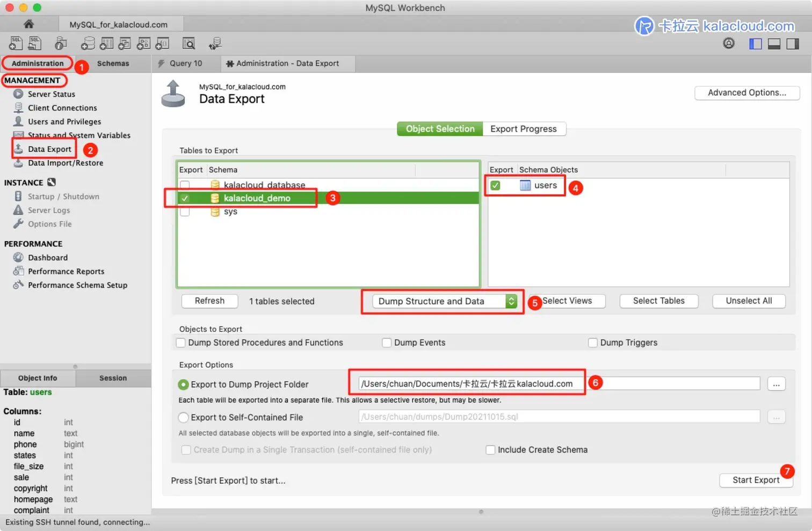Switch to the Administration tab
This screenshot has width=812, height=531.
(x=38, y=63)
